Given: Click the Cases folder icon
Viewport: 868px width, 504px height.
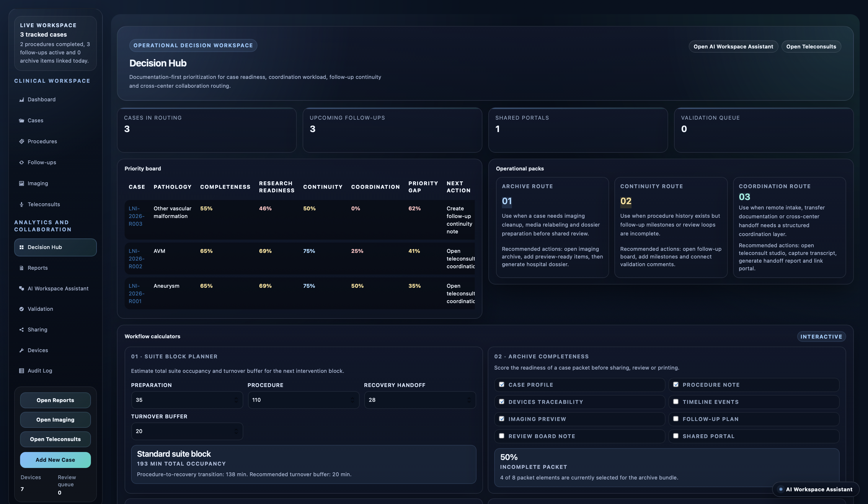Looking at the screenshot, I should [21, 121].
